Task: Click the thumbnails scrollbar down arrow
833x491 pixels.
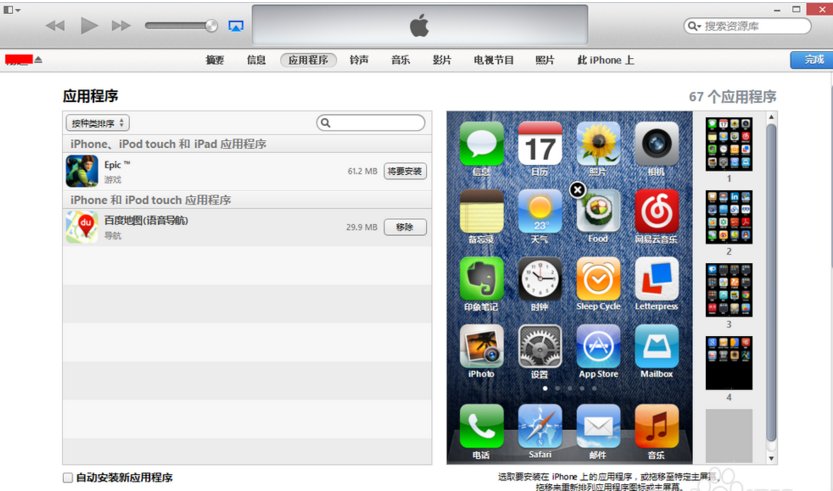Action: [771, 458]
